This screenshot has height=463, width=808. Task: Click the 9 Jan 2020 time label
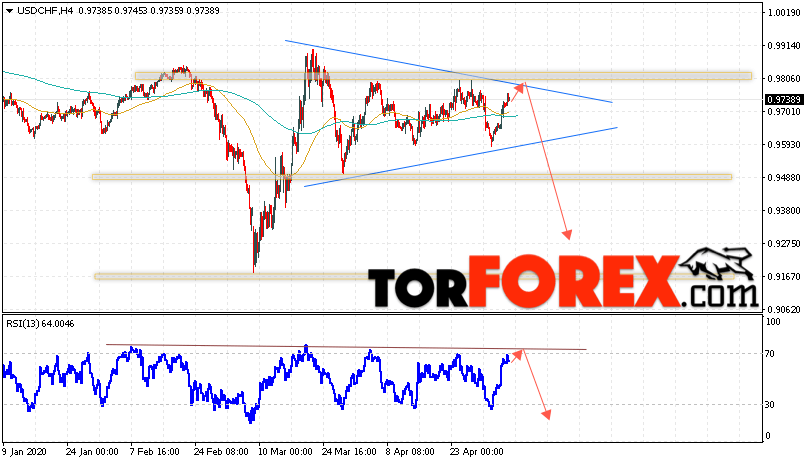[x=24, y=452]
